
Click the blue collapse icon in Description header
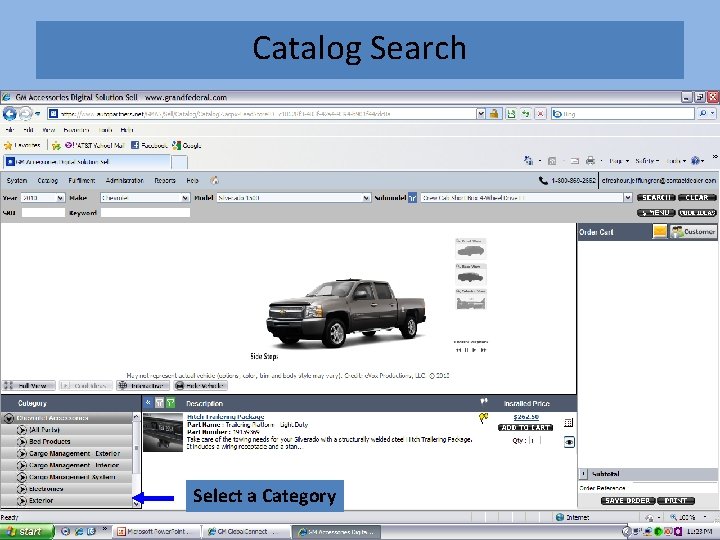point(148,403)
